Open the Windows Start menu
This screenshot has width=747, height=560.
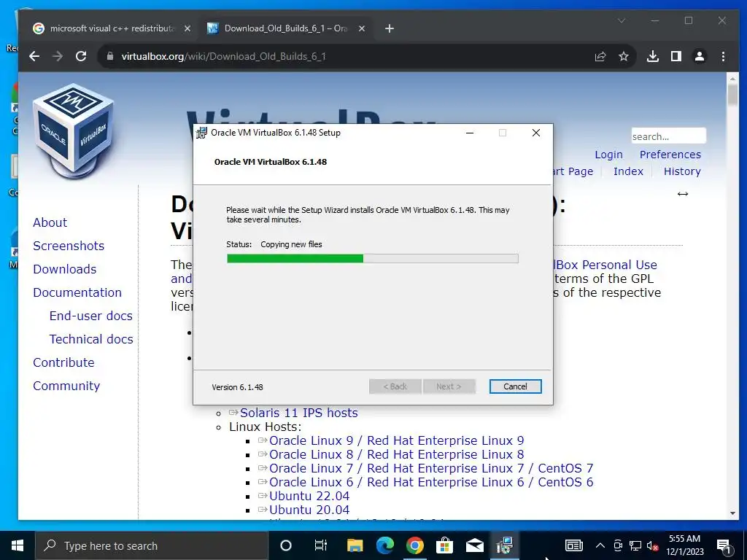(x=18, y=545)
